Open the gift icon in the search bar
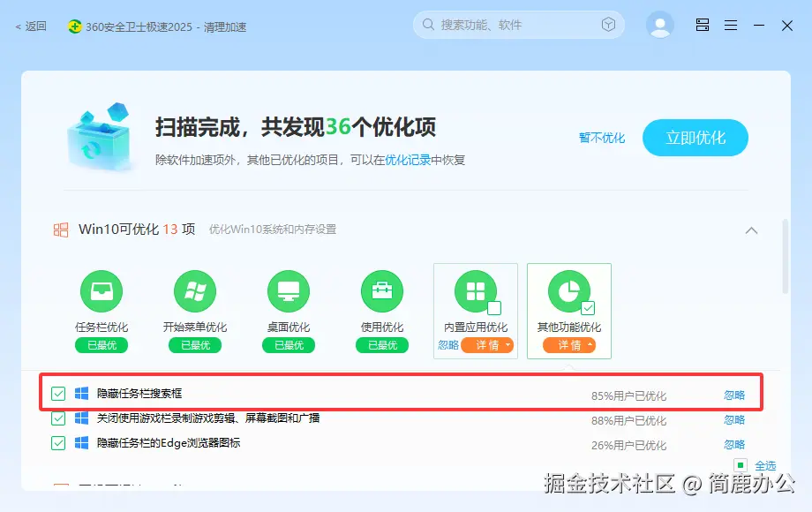Image resolution: width=812 pixels, height=512 pixels. tap(608, 25)
